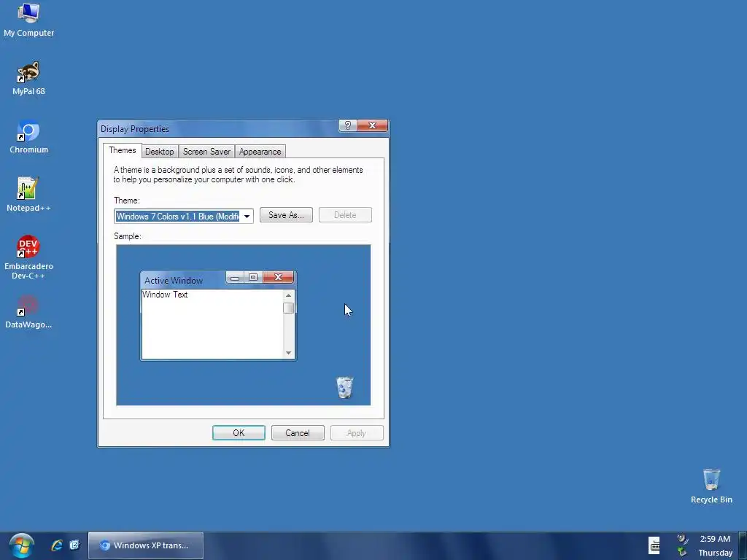Click the second quick launch icon
The height and width of the screenshot is (560, 747).
(x=74, y=545)
